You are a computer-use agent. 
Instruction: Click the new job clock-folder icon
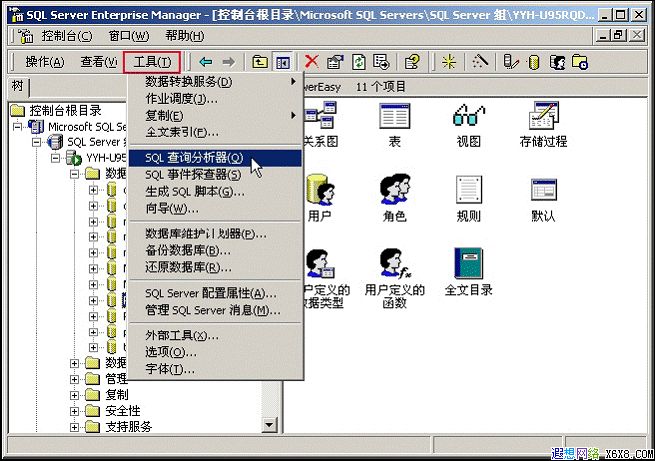pos(580,62)
